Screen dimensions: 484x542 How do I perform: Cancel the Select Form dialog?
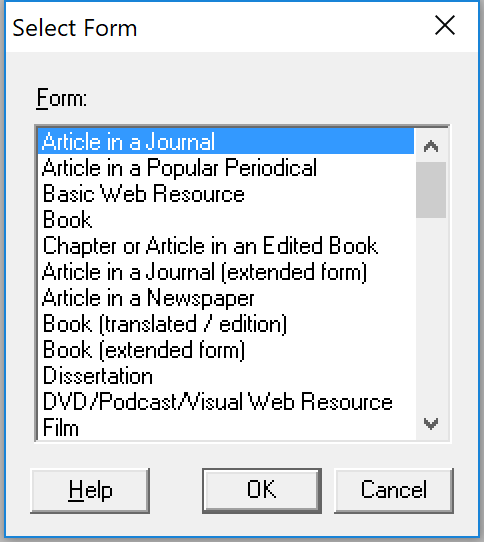[394, 490]
